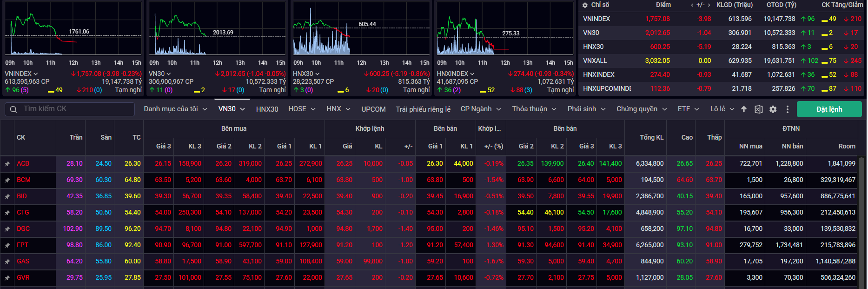Open the BCM stock symbol link
Viewport: 868px width, 289px height.
point(24,180)
